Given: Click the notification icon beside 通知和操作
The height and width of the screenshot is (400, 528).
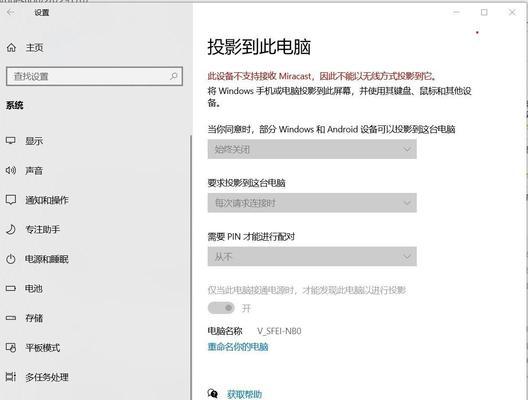Looking at the screenshot, I should pyautogui.click(x=11, y=200).
